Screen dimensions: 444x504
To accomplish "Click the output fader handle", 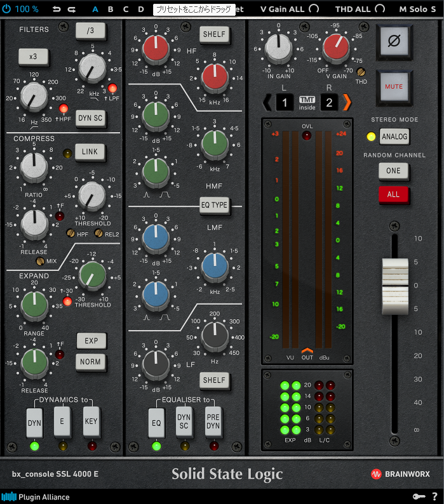I will pyautogui.click(x=395, y=286).
